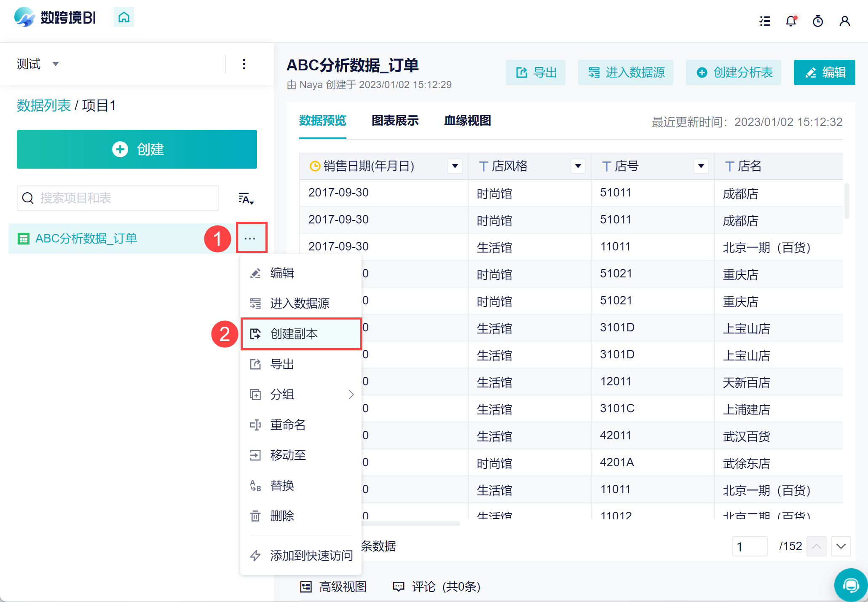The height and width of the screenshot is (602, 868).
Task: Click the home icon in the header
Action: point(123,17)
